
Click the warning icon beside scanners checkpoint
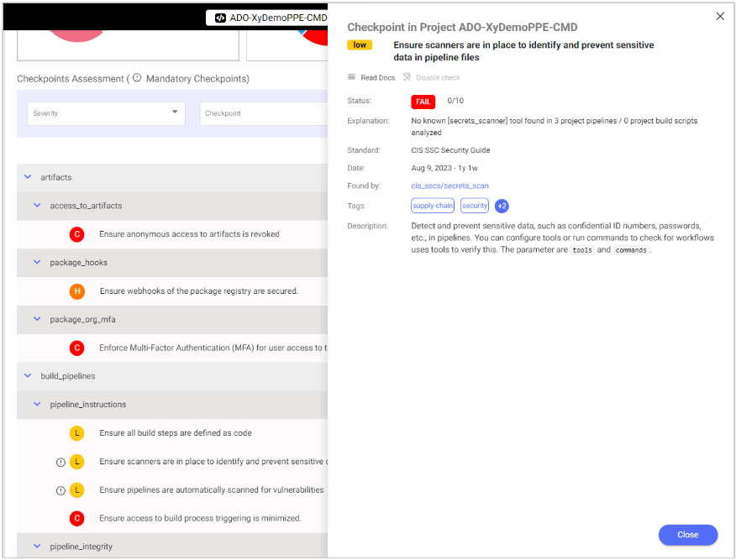(60, 462)
